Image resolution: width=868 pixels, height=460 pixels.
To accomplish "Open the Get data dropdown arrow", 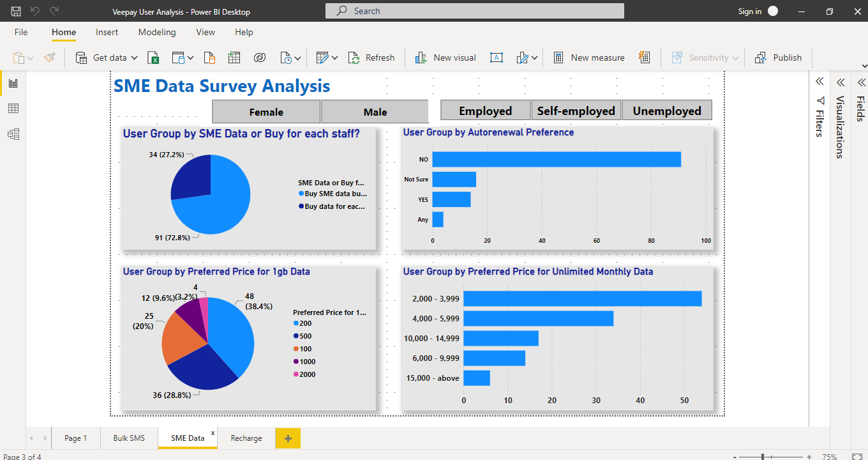I will 134,57.
